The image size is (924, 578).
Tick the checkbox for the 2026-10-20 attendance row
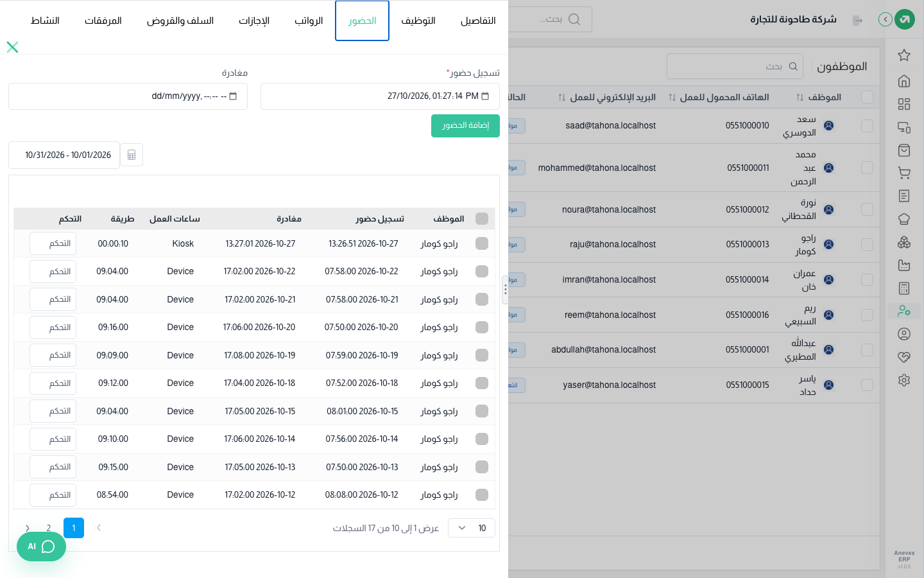[x=482, y=327]
